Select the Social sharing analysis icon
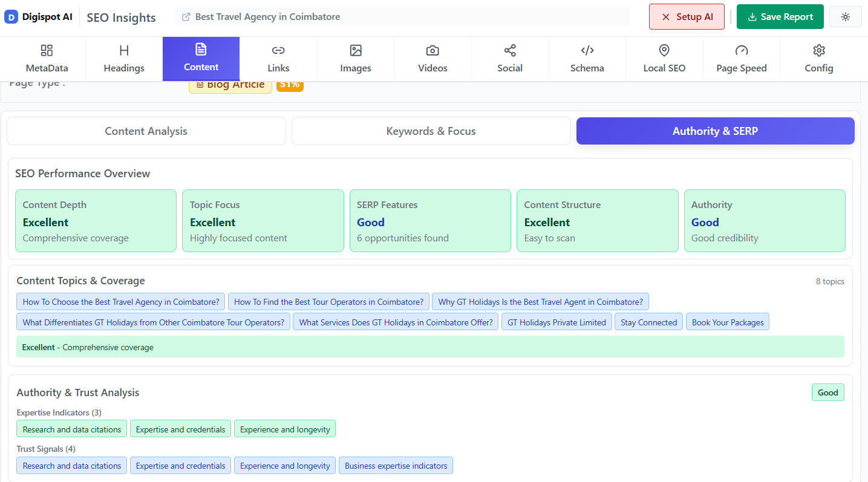Viewport: 868px width, 482px height. click(x=510, y=51)
